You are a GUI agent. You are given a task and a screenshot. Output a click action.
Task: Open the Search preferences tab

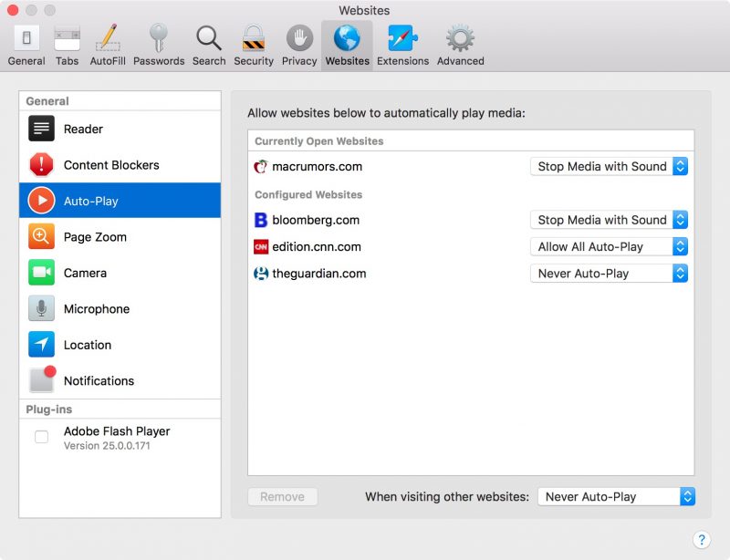pyautogui.click(x=209, y=46)
